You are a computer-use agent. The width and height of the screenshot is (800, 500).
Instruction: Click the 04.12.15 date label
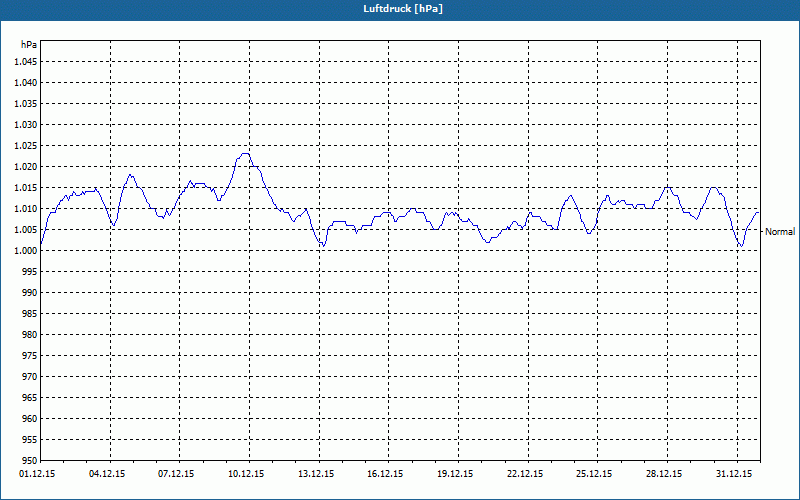(x=107, y=474)
